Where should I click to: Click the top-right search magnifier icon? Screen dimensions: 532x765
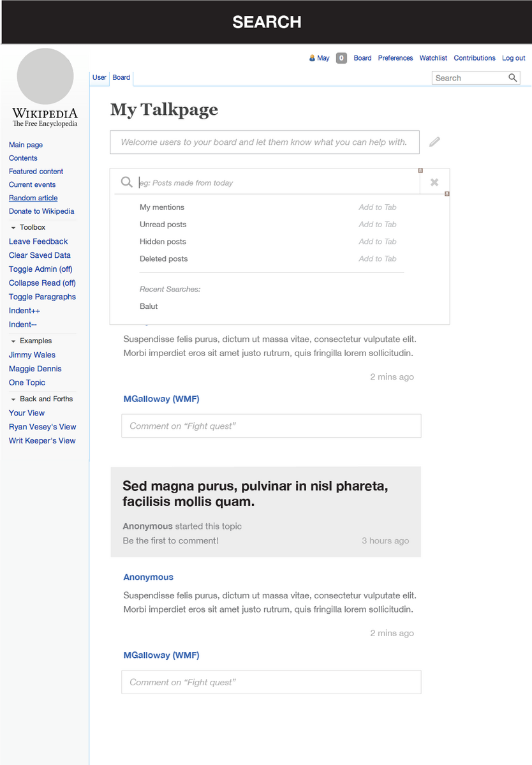click(x=512, y=78)
